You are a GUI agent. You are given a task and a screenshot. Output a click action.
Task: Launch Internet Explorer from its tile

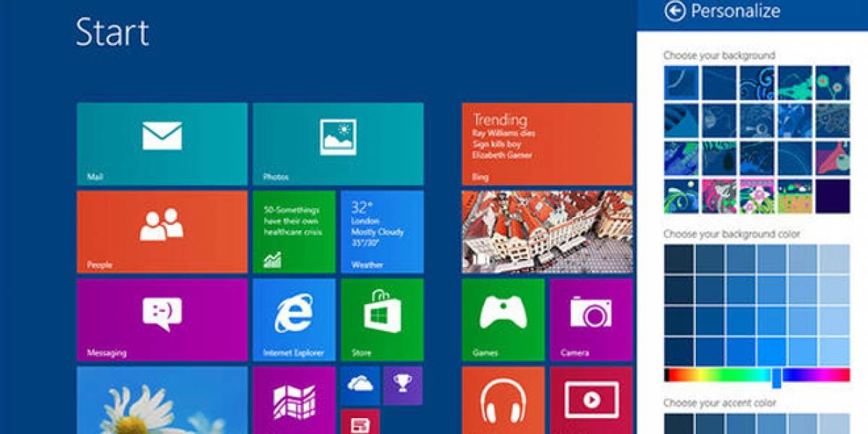[x=294, y=320]
